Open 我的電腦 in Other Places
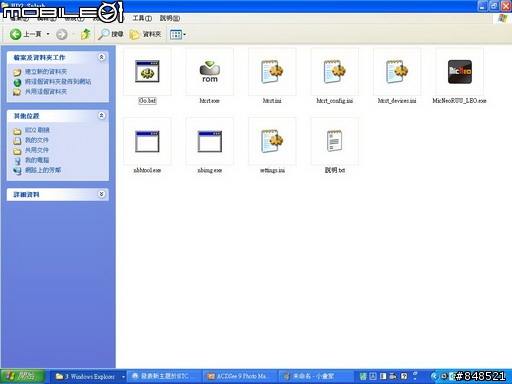The height and width of the screenshot is (384, 512). (x=37, y=160)
